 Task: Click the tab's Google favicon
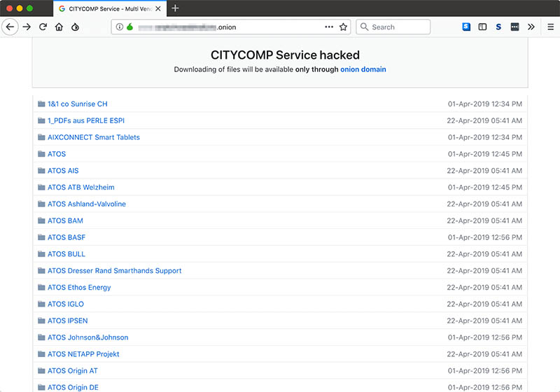pos(62,8)
